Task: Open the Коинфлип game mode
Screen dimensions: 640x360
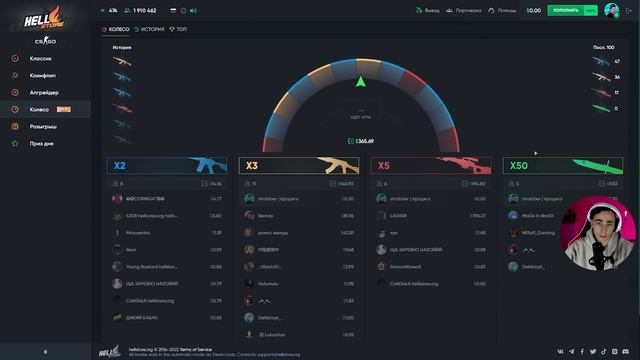Action: click(42, 76)
